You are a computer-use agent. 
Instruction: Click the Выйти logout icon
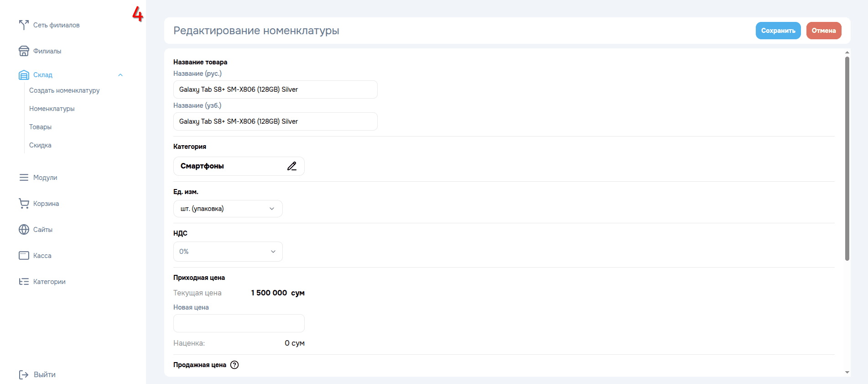pos(24,375)
